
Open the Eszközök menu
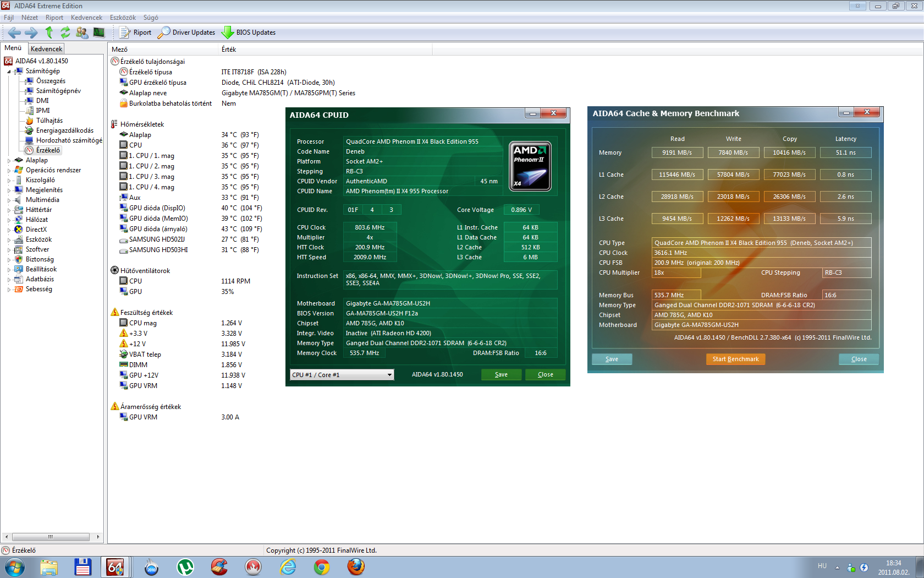pos(123,18)
